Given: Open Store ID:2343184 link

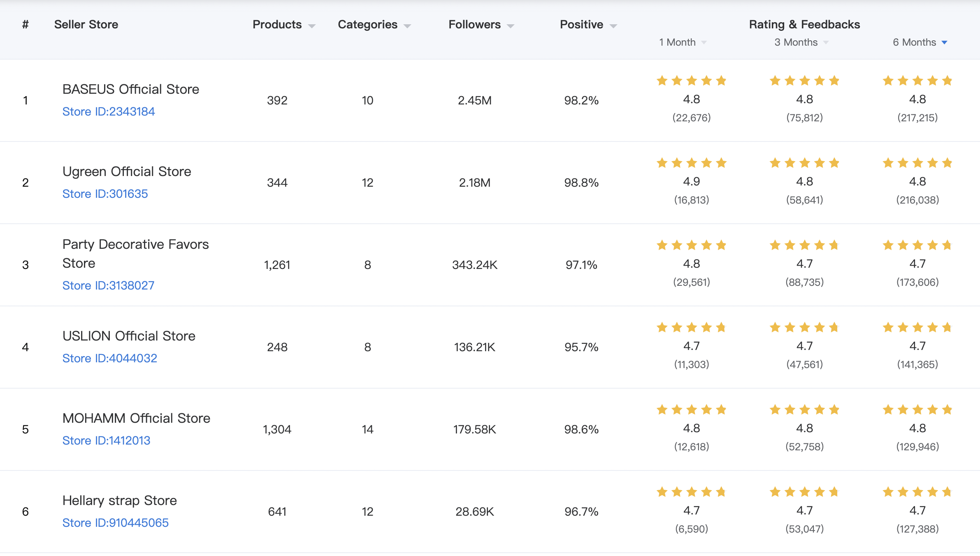Looking at the screenshot, I should (x=109, y=111).
